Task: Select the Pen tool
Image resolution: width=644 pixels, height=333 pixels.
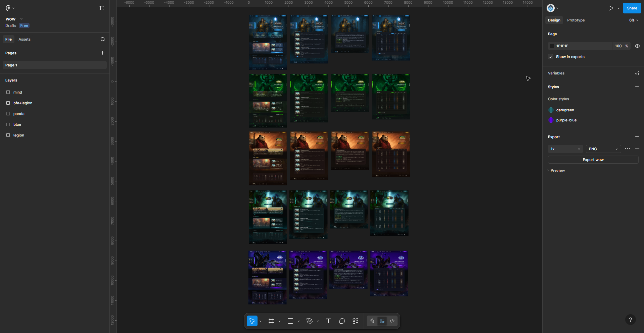Action: pyautogui.click(x=310, y=321)
